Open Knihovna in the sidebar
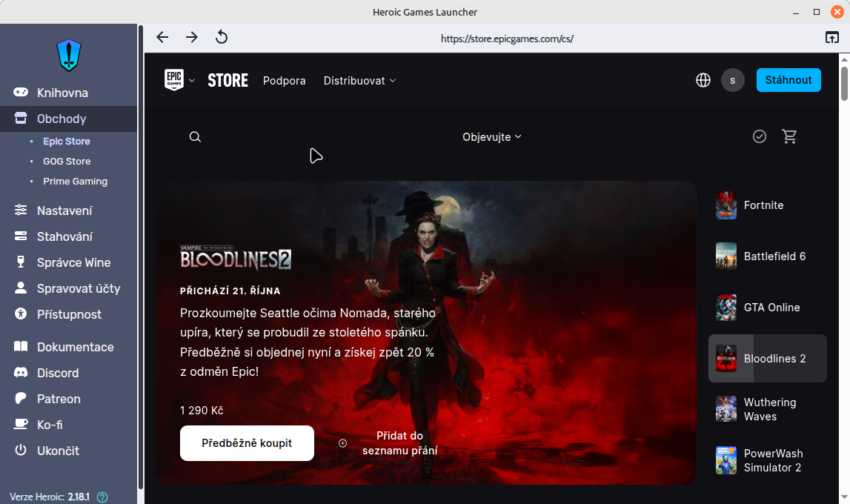The width and height of the screenshot is (850, 504). [x=62, y=93]
